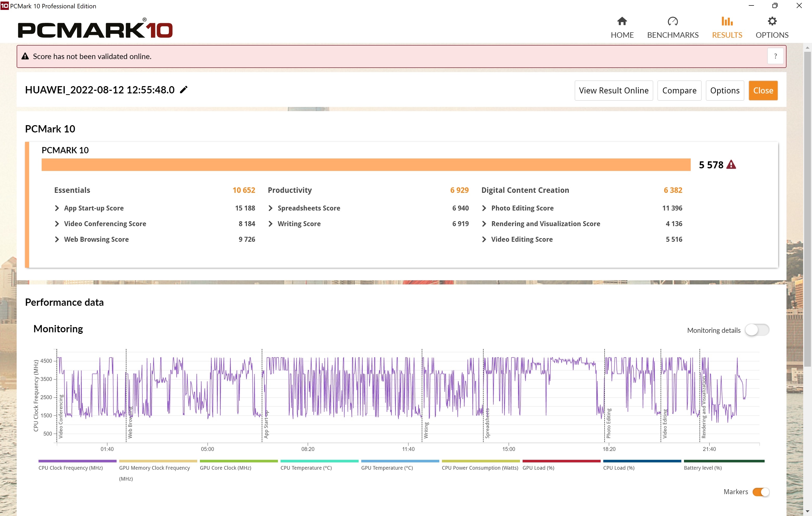The image size is (812, 516).
Task: Enable the Monitoring details toggle
Action: (757, 330)
